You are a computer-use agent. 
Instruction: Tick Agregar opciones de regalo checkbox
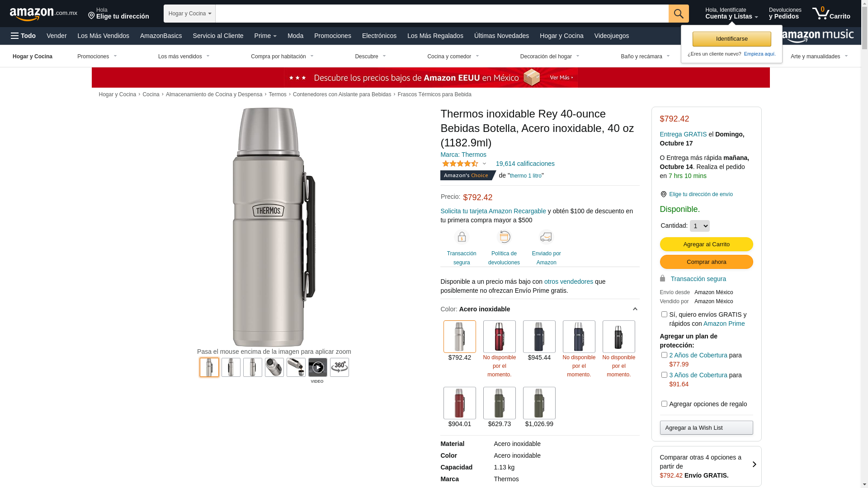[x=664, y=404]
